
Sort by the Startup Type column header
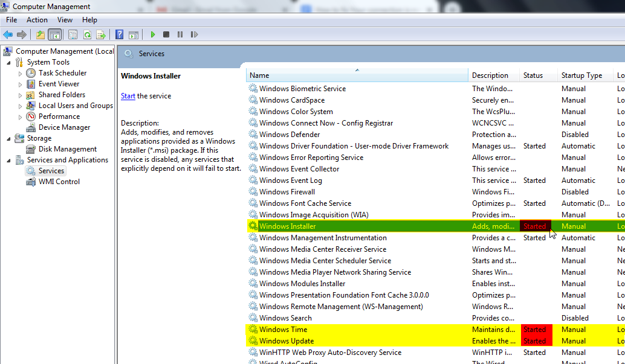click(x=585, y=75)
